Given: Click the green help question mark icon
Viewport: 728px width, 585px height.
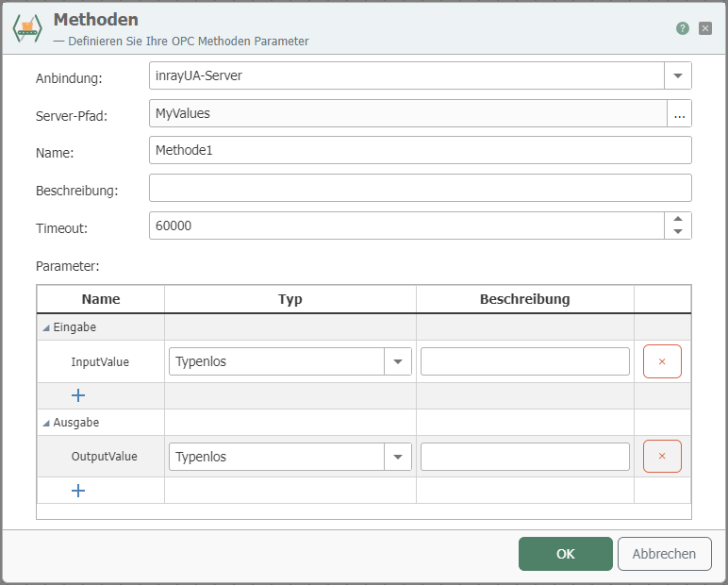Looking at the screenshot, I should 683,28.
